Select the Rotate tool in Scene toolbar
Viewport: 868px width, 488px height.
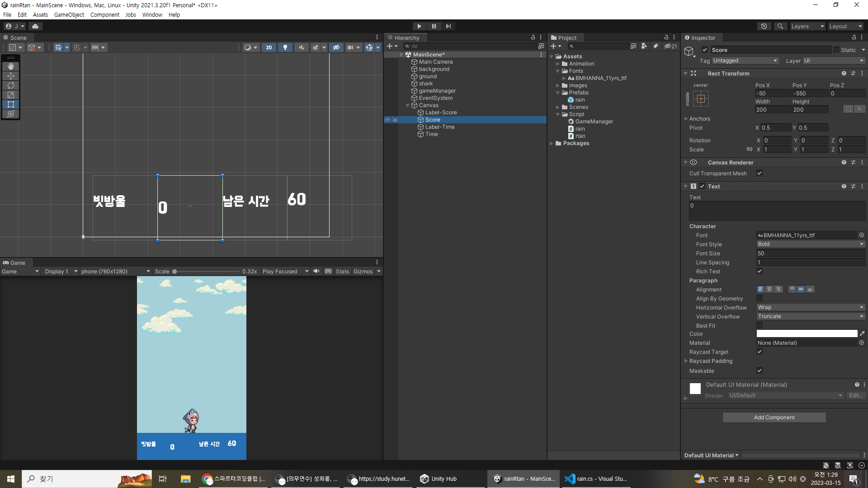tap(11, 85)
